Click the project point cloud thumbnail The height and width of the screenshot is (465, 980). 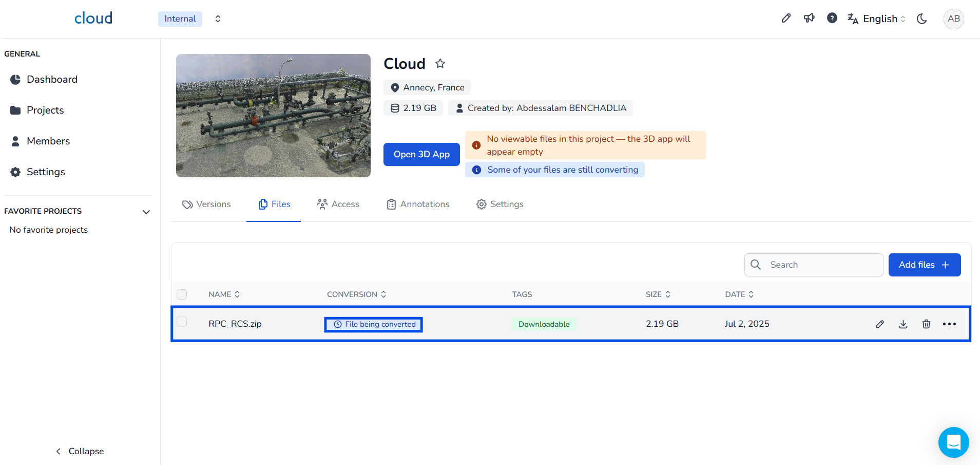coord(273,116)
